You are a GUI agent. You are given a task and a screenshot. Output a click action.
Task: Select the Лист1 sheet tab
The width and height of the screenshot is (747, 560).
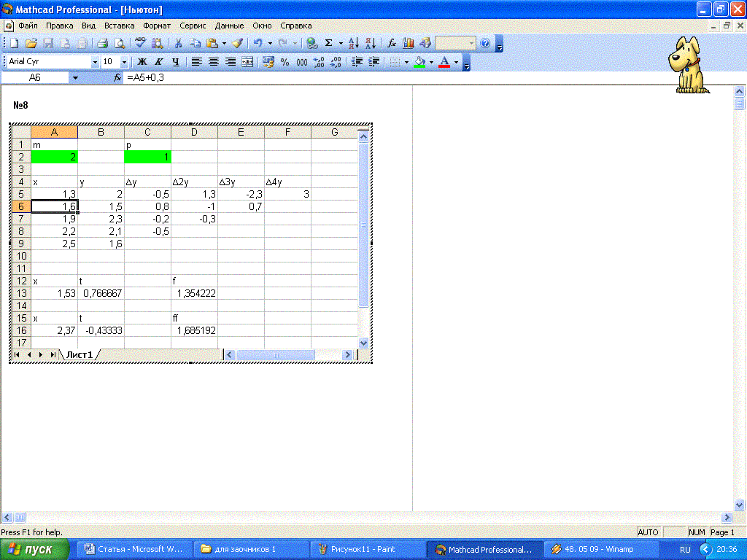point(79,354)
